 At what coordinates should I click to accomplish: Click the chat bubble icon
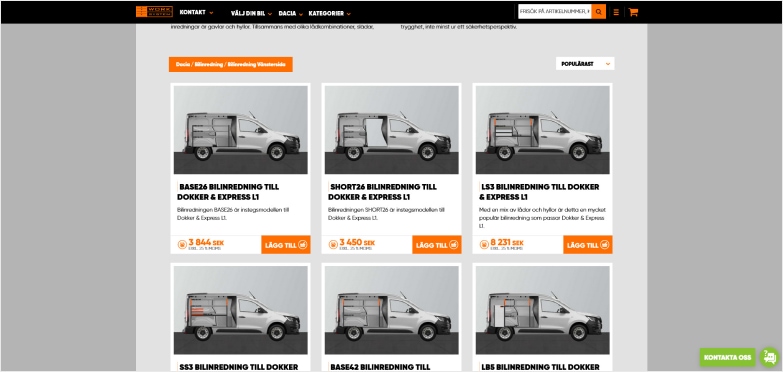pos(770,357)
